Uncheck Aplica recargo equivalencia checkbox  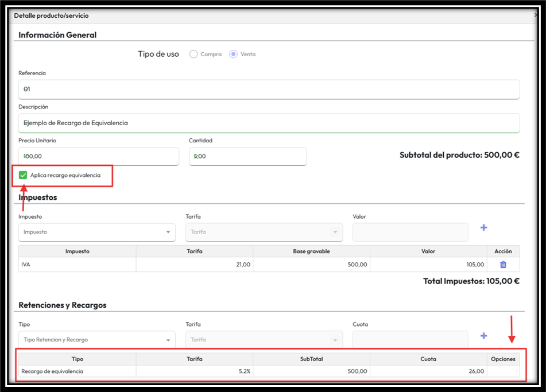click(x=23, y=175)
